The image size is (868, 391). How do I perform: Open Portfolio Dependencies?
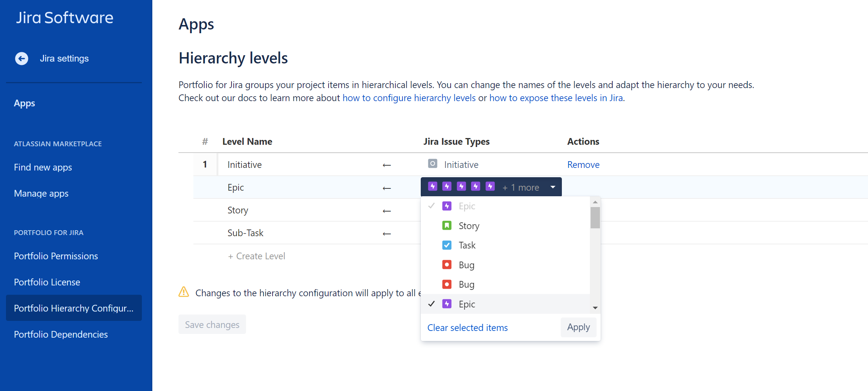[61, 334]
